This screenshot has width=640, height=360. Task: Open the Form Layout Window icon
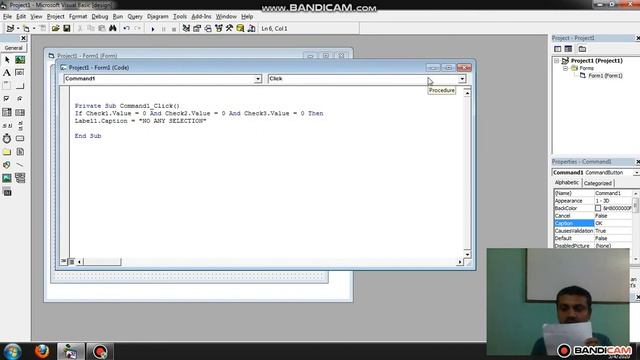(208, 28)
